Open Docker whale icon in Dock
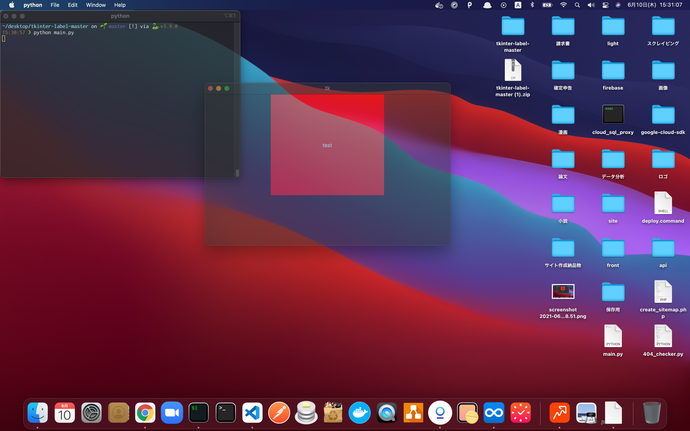The image size is (690, 431). pyautogui.click(x=360, y=413)
